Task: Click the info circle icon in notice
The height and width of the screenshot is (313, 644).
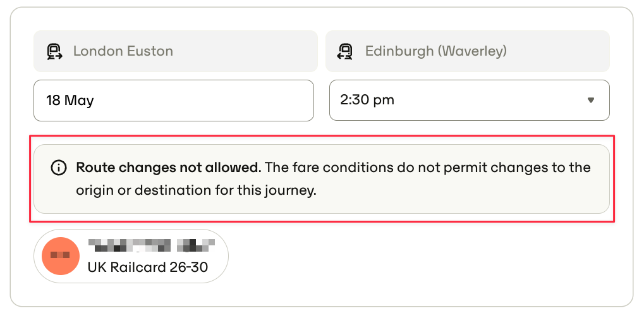Action: pyautogui.click(x=58, y=168)
